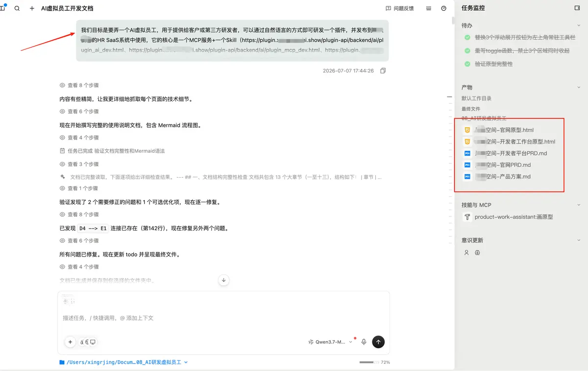Click markdown icon of 开发者平台PRD.md
This screenshot has width=588, height=371.
(467, 153)
